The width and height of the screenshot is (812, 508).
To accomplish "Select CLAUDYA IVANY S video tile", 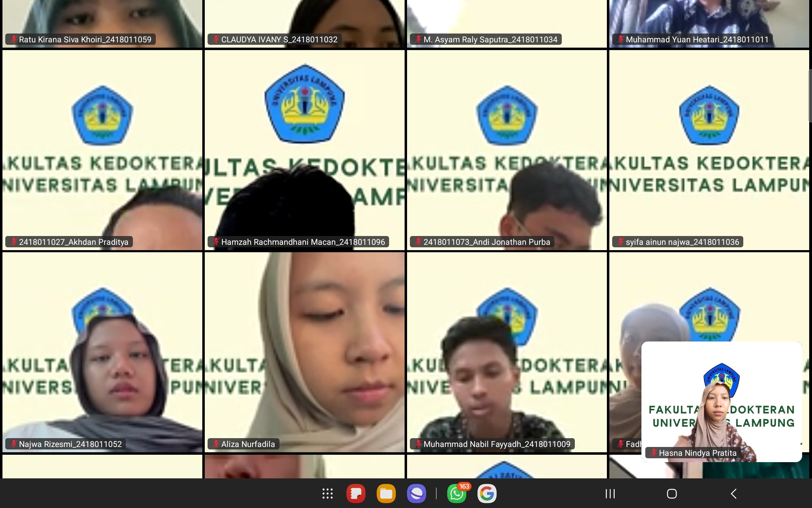I will point(304,23).
